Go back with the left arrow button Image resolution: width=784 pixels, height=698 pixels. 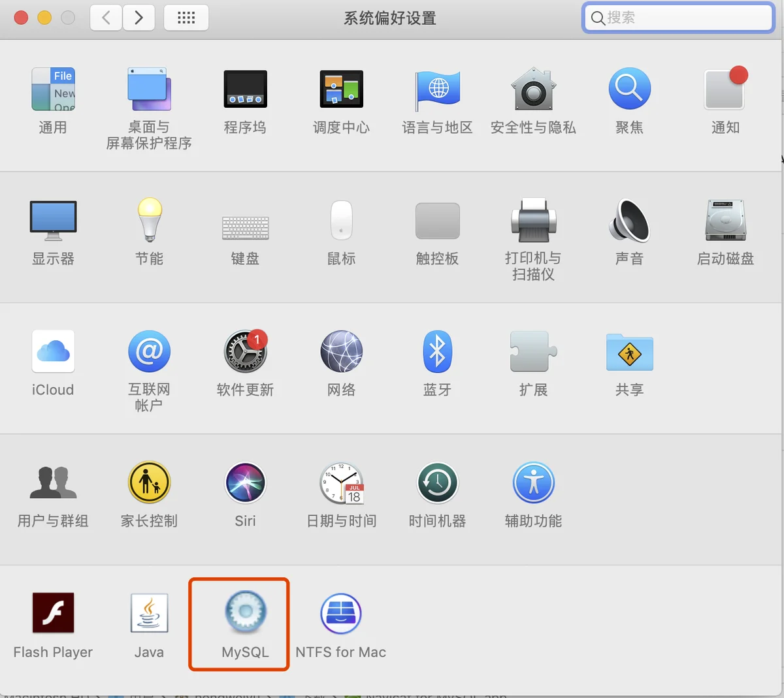[x=106, y=18]
